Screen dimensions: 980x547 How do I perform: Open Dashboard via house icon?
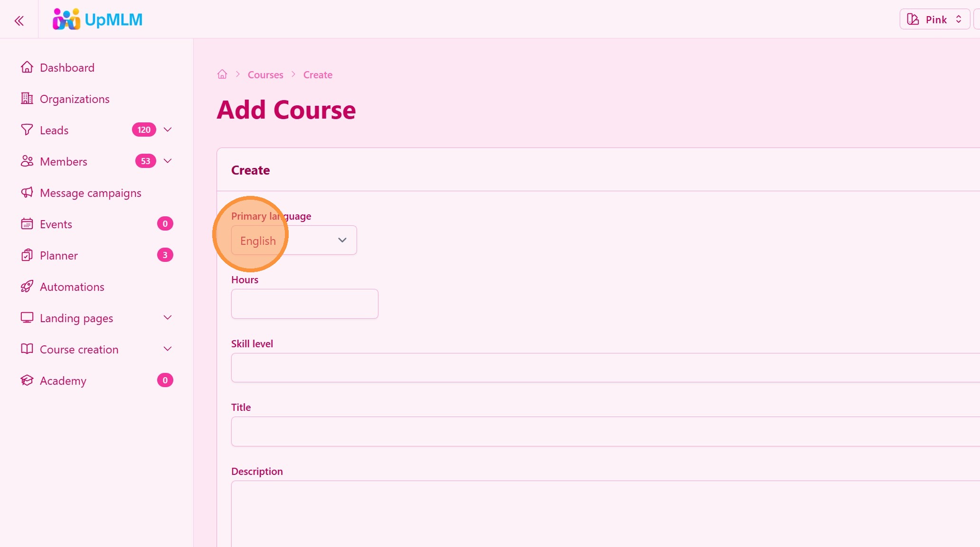[x=27, y=67]
